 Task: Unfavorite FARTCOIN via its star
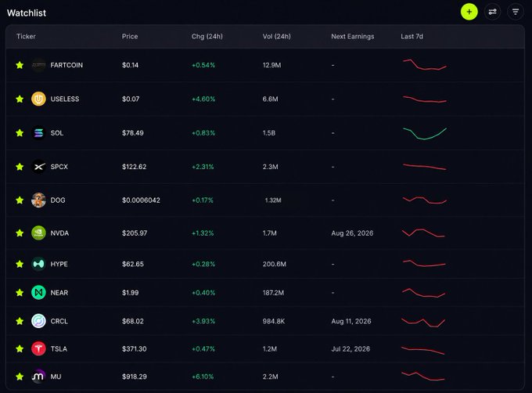20,65
